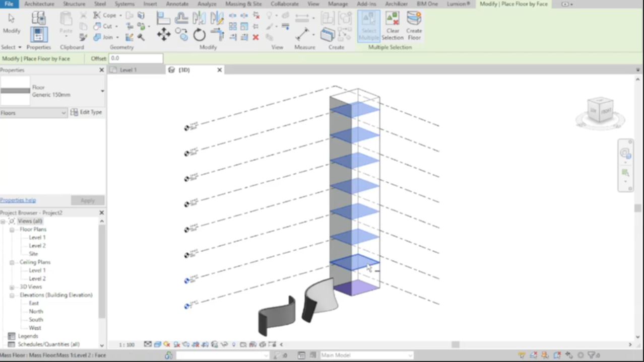Click the Move tool icon

163,34
